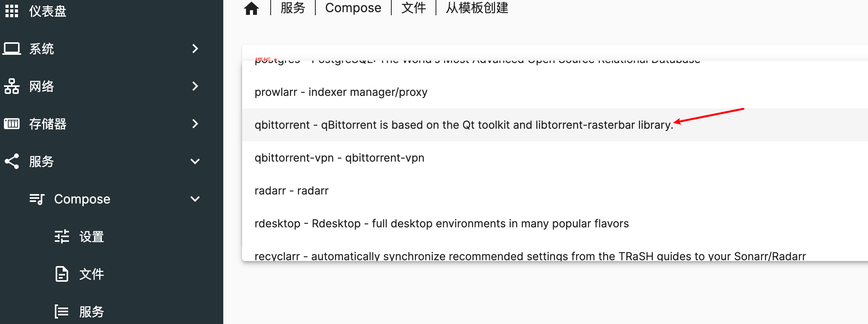Viewport: 868px width, 324px height.
Task: Click the dashboard grid icon
Action: [x=12, y=11]
